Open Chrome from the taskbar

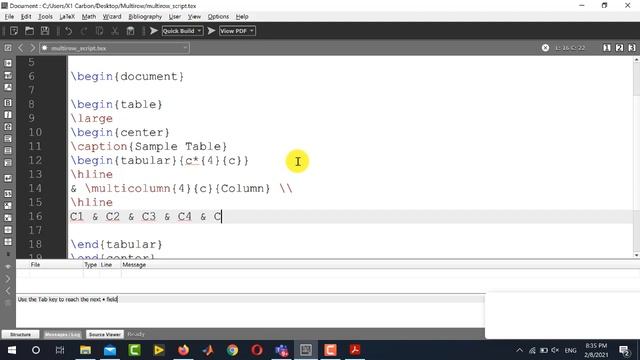click(232, 350)
